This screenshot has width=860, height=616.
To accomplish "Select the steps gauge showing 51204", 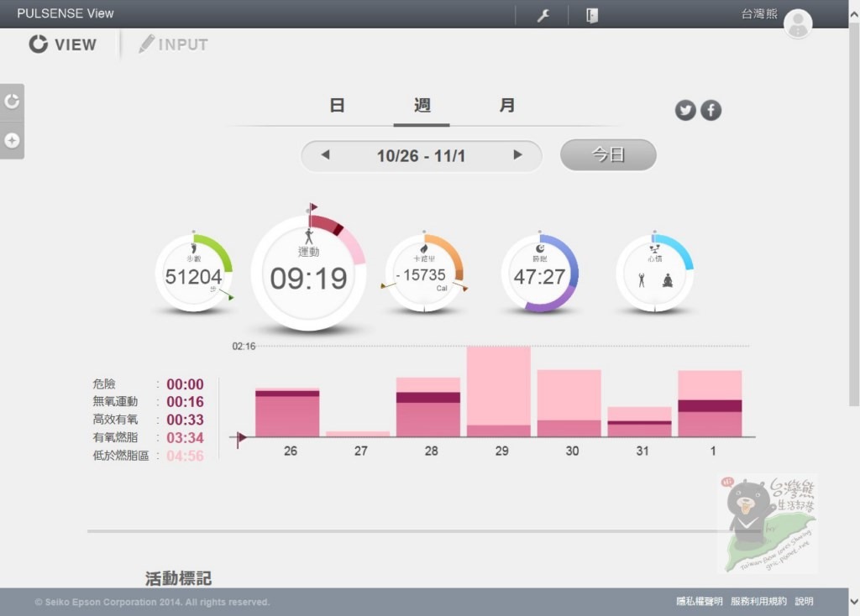I will click(194, 274).
